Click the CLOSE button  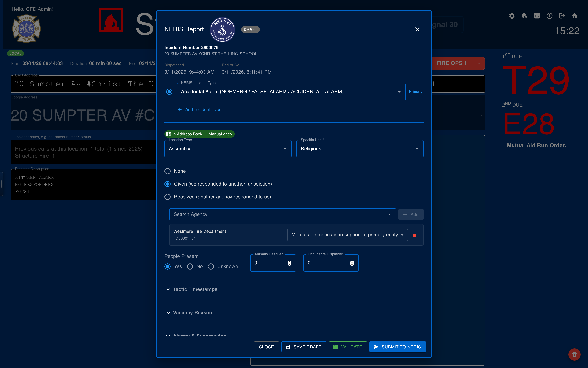click(x=266, y=347)
